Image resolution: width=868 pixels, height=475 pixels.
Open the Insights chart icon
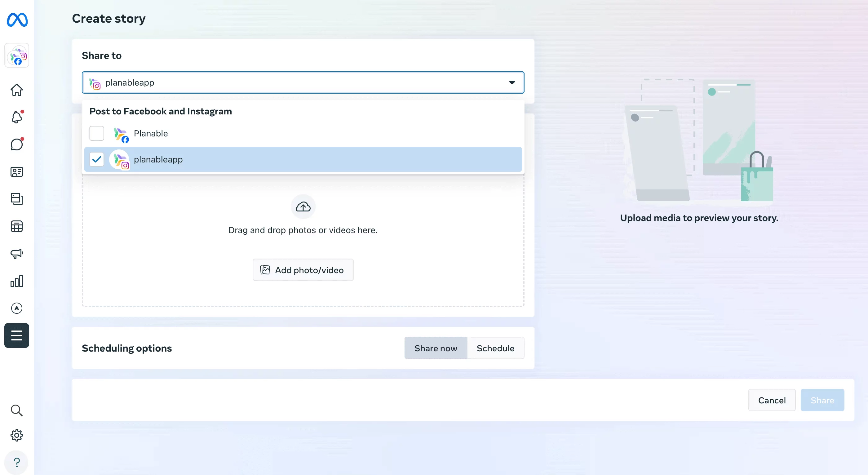tap(16, 281)
